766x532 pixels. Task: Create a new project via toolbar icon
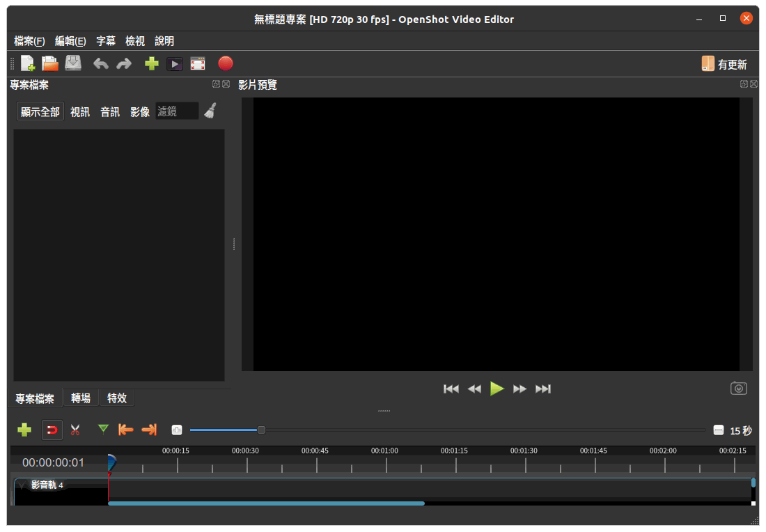[27, 63]
